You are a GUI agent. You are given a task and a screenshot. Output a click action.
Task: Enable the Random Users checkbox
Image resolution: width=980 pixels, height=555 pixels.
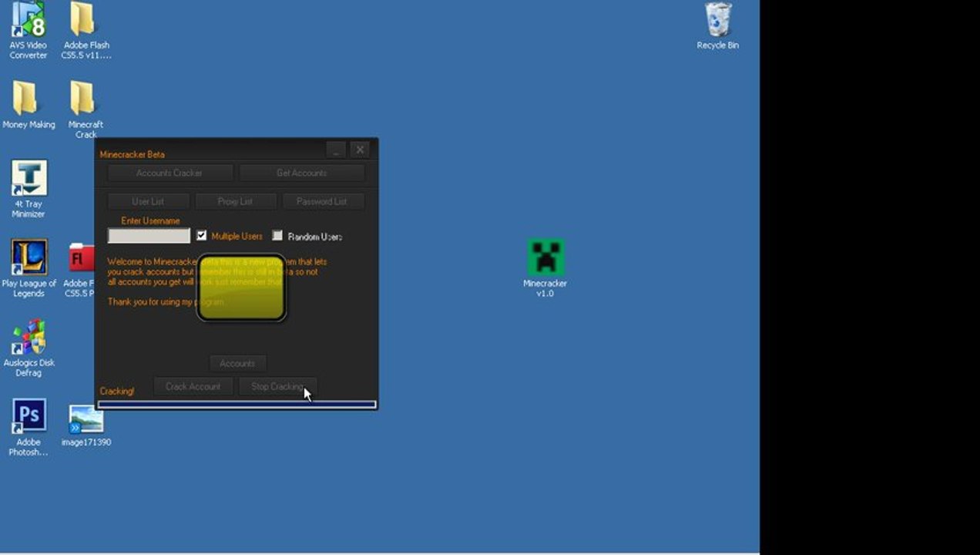click(x=277, y=236)
